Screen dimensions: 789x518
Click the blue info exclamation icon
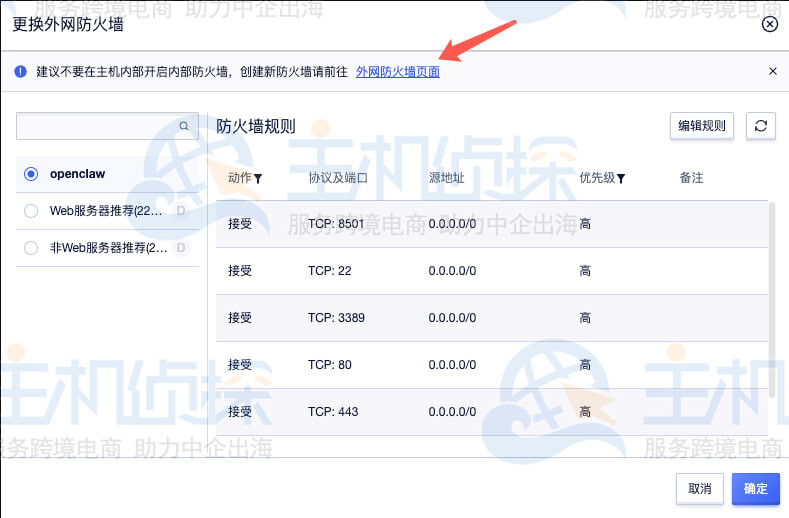pyautogui.click(x=21, y=71)
